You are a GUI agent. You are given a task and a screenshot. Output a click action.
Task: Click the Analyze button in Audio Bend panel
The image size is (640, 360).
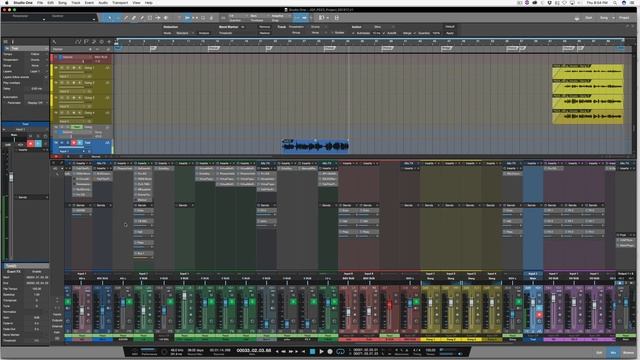[x=203, y=33]
